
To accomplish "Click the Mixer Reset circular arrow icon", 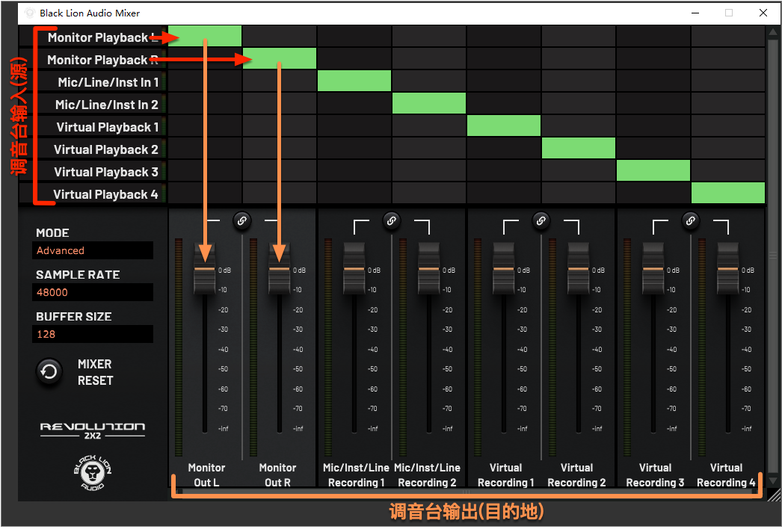I will coord(49,372).
